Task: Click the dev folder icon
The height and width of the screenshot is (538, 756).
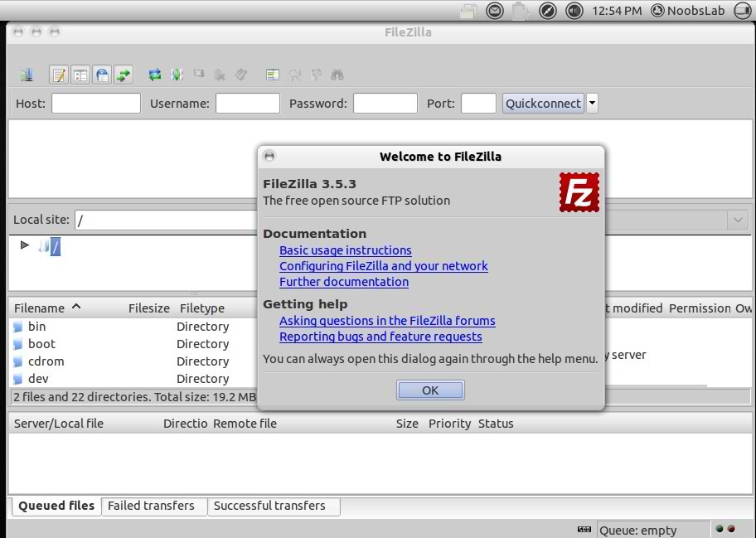Action: click(x=18, y=379)
